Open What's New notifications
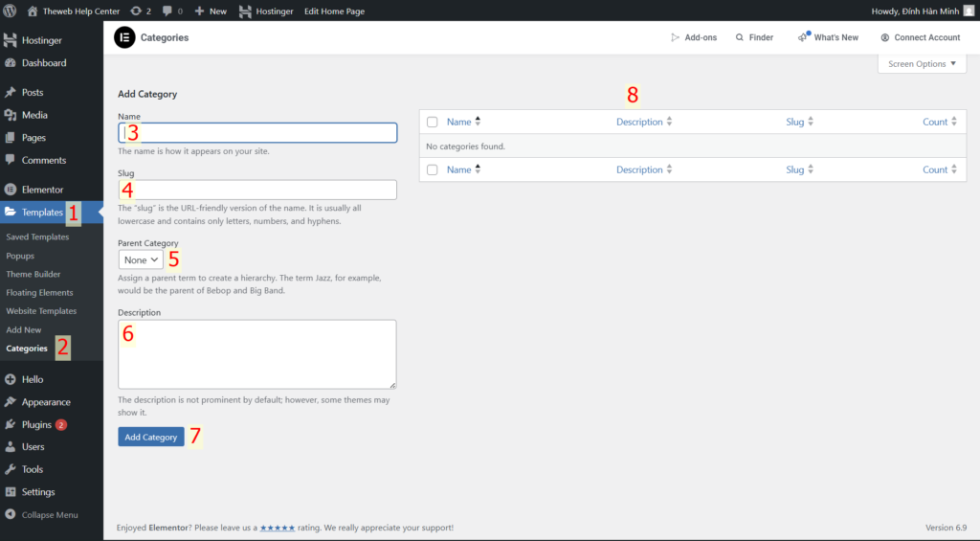 click(828, 37)
